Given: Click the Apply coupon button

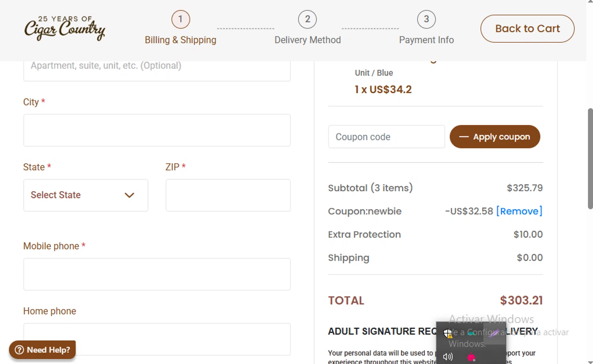Looking at the screenshot, I should pos(495,137).
